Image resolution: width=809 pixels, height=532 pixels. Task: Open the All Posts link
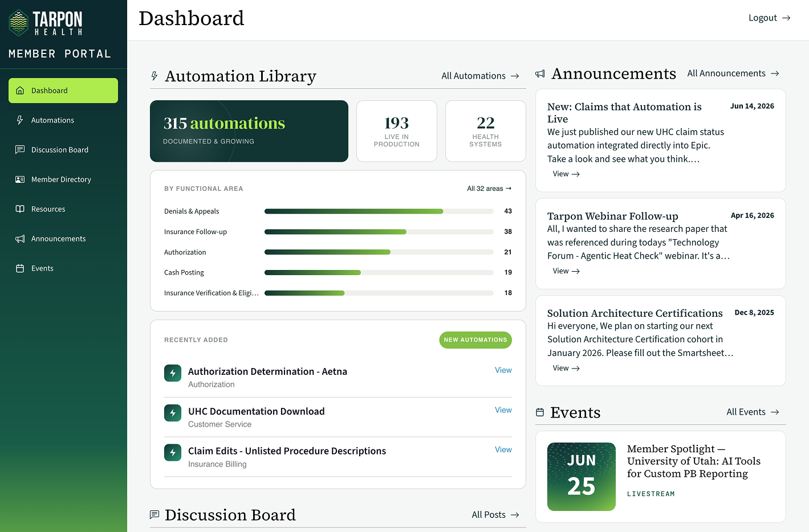pos(495,515)
